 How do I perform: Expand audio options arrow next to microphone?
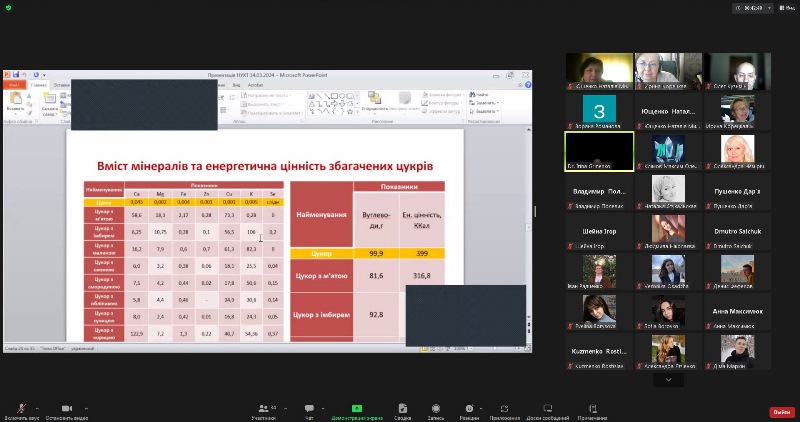[x=37, y=408]
